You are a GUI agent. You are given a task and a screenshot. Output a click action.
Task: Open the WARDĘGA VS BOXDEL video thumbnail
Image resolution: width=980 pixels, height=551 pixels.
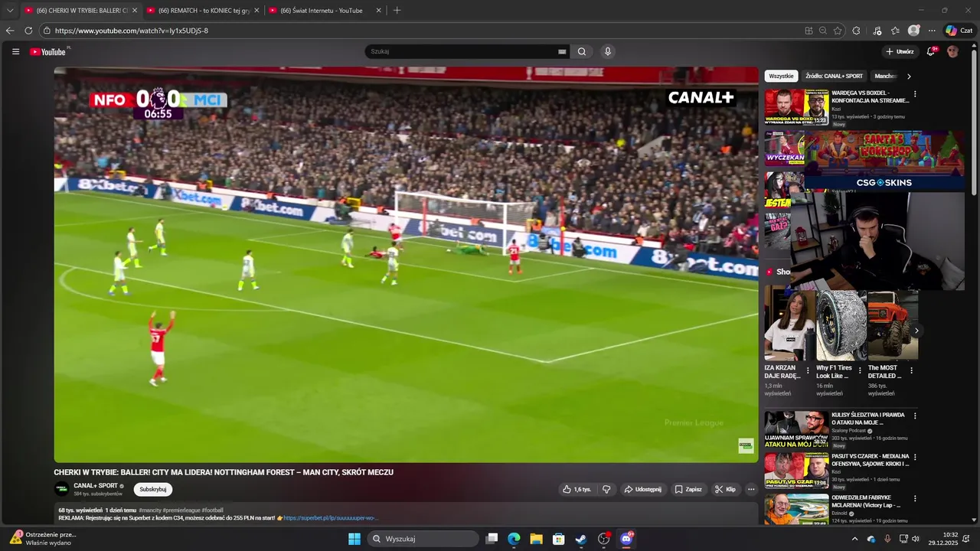click(x=796, y=107)
